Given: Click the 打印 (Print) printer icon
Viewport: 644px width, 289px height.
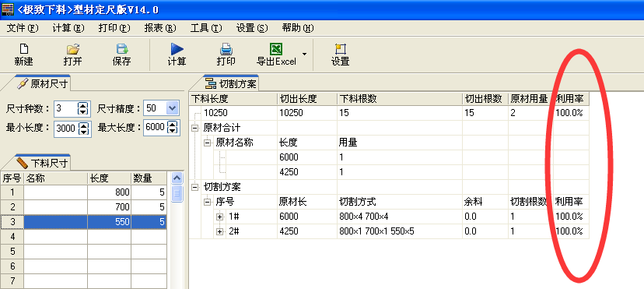Looking at the screenshot, I should coord(226,49).
